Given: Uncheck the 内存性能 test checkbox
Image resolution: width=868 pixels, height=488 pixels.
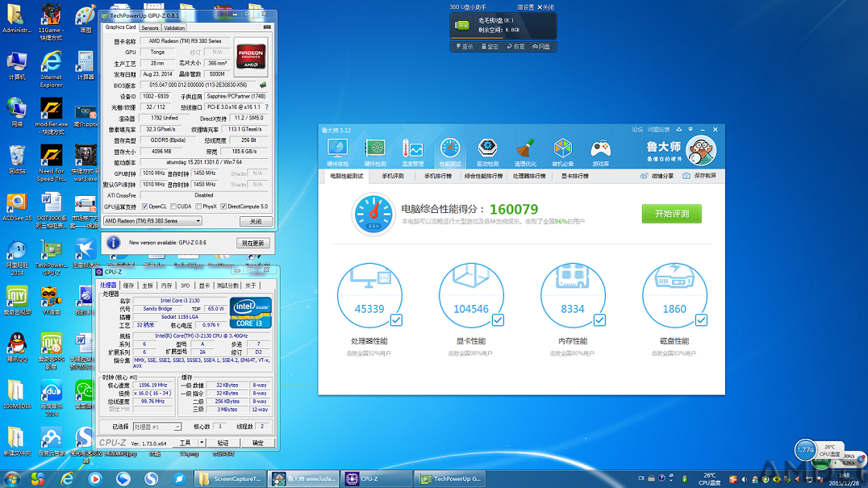Looking at the screenshot, I should (599, 319).
